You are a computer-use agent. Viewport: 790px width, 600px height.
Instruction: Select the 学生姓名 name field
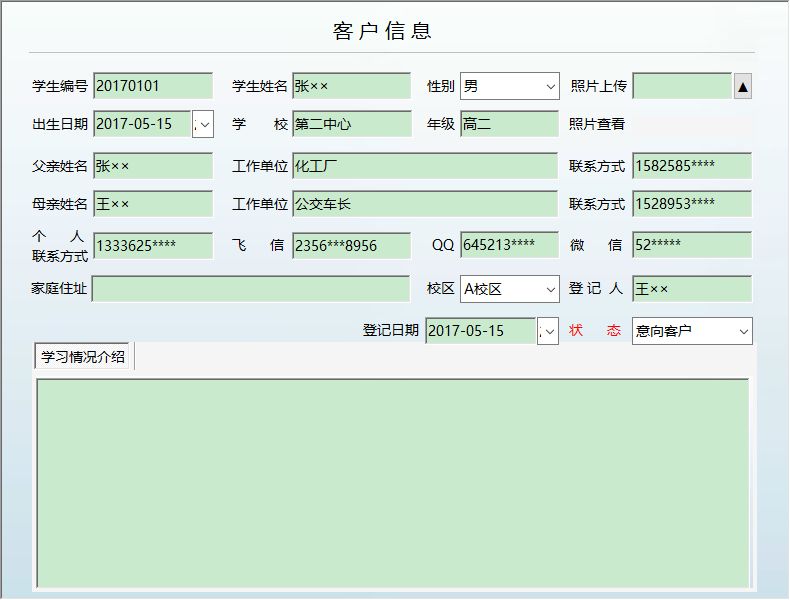click(351, 86)
